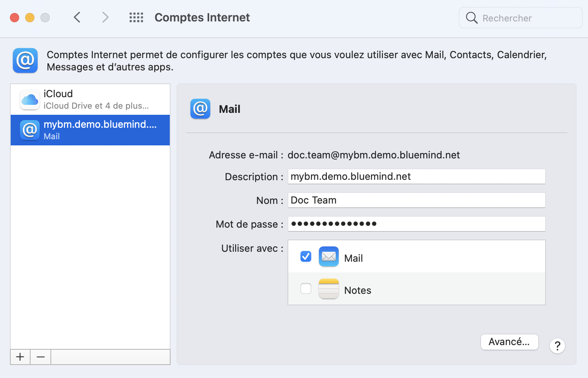Click the forward navigation chevron

[105, 17]
